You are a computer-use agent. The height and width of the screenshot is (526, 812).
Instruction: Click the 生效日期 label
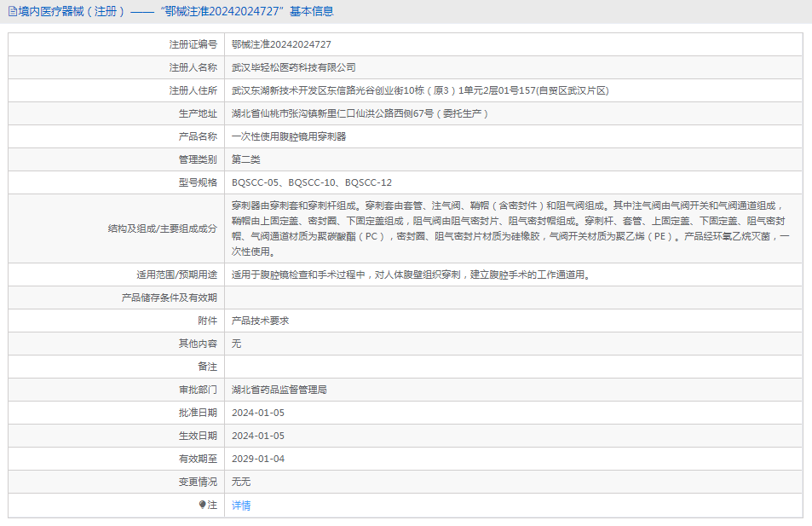coord(198,436)
